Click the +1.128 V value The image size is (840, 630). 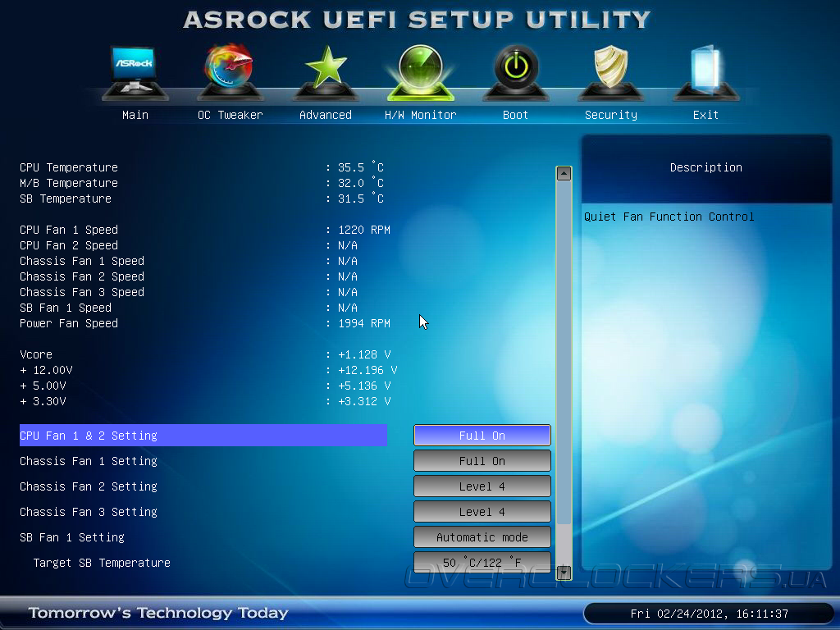coord(364,354)
